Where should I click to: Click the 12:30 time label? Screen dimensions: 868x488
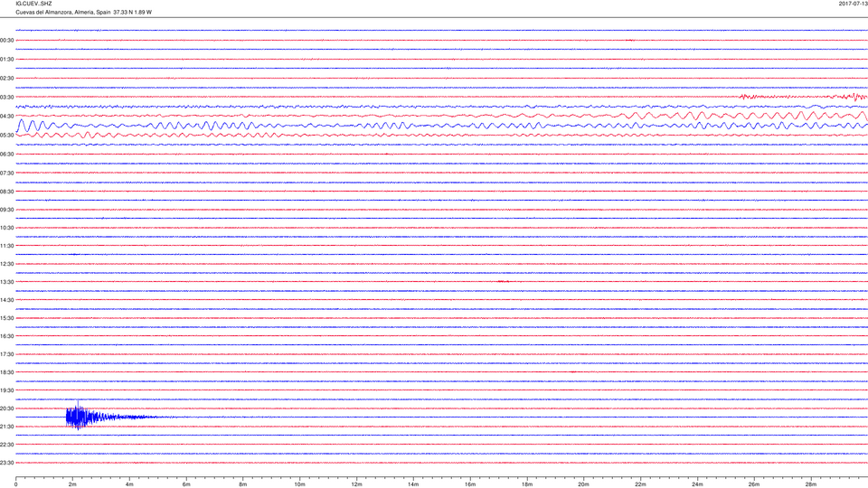(x=6, y=264)
